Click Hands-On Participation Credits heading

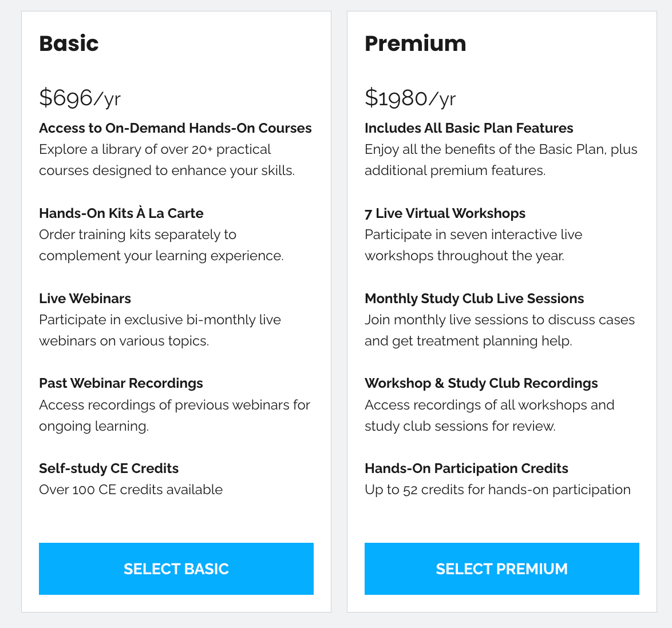pos(467,468)
